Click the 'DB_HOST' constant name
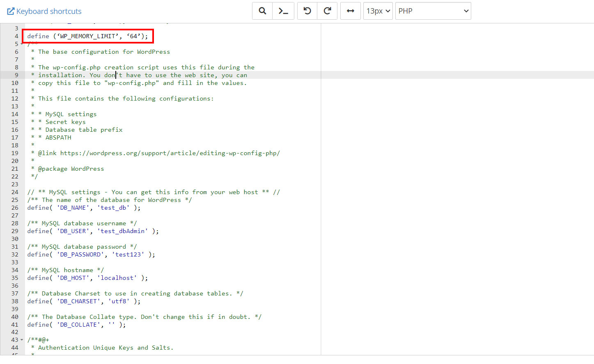594x364 pixels. [73, 278]
